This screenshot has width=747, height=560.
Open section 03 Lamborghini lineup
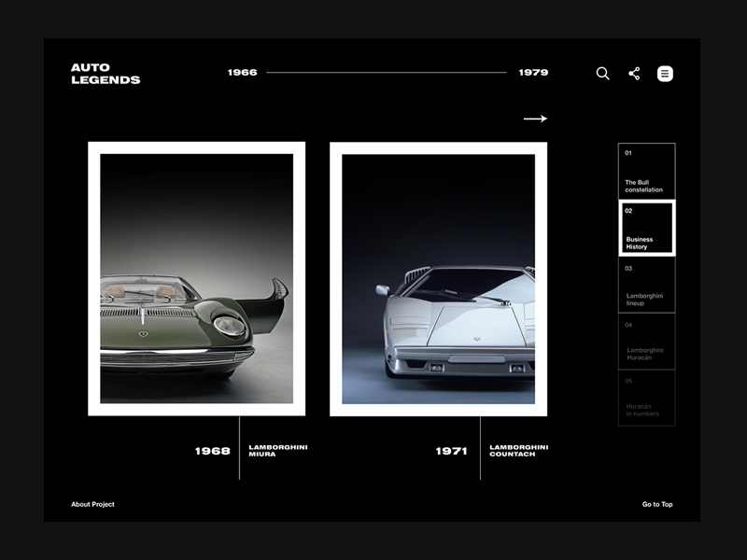[x=646, y=285]
